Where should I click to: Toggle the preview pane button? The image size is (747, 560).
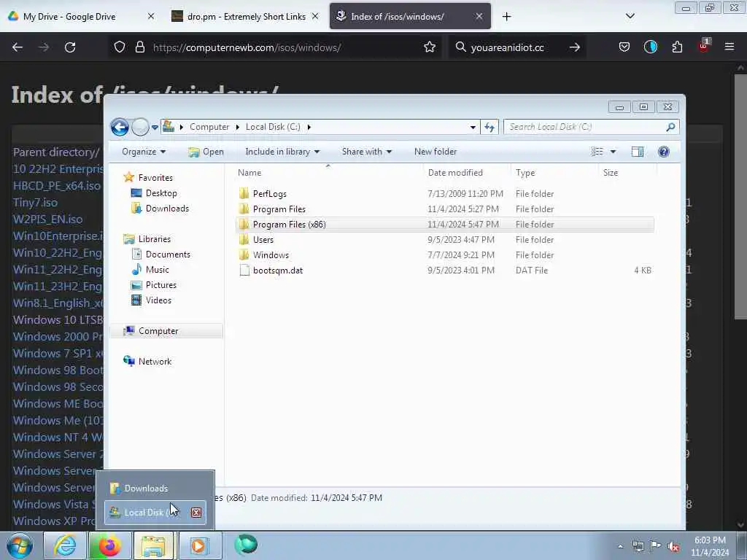point(638,152)
